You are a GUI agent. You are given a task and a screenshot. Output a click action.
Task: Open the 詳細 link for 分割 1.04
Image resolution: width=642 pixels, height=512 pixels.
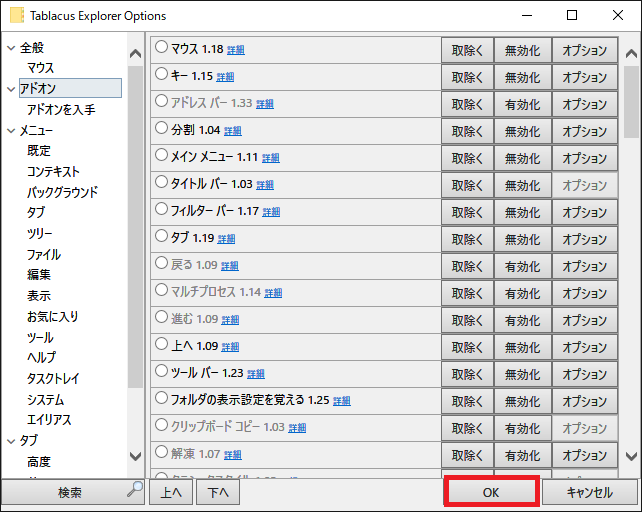coord(233,131)
